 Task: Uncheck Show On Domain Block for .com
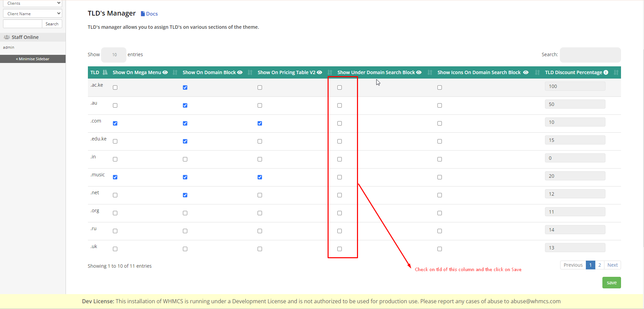point(185,124)
